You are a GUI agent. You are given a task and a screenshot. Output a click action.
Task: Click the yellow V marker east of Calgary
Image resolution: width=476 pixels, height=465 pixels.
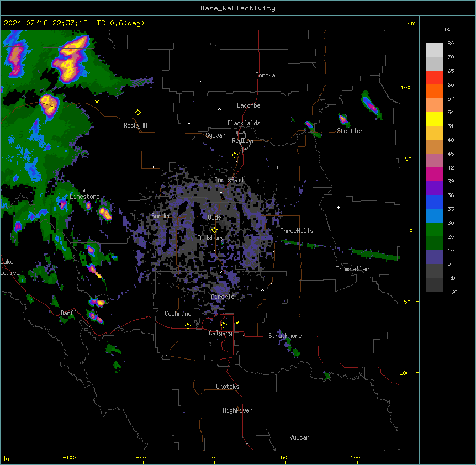pyautogui.click(x=237, y=323)
